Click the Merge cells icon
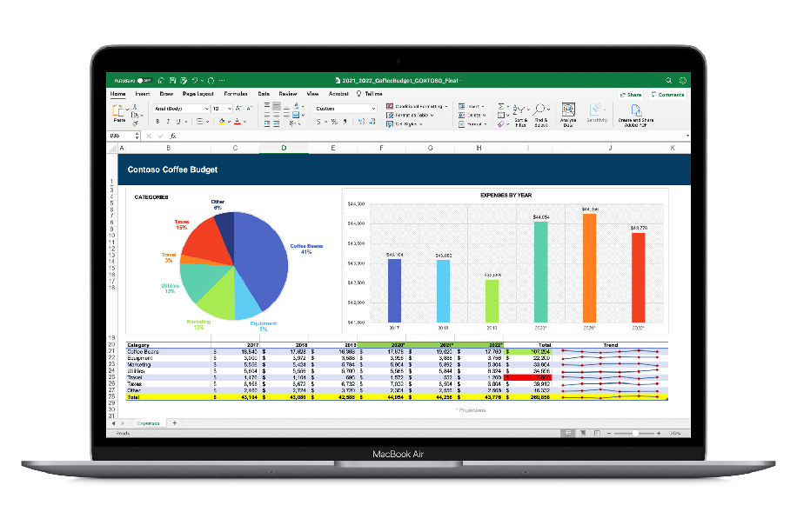The width and height of the screenshot is (797, 532). tap(297, 116)
